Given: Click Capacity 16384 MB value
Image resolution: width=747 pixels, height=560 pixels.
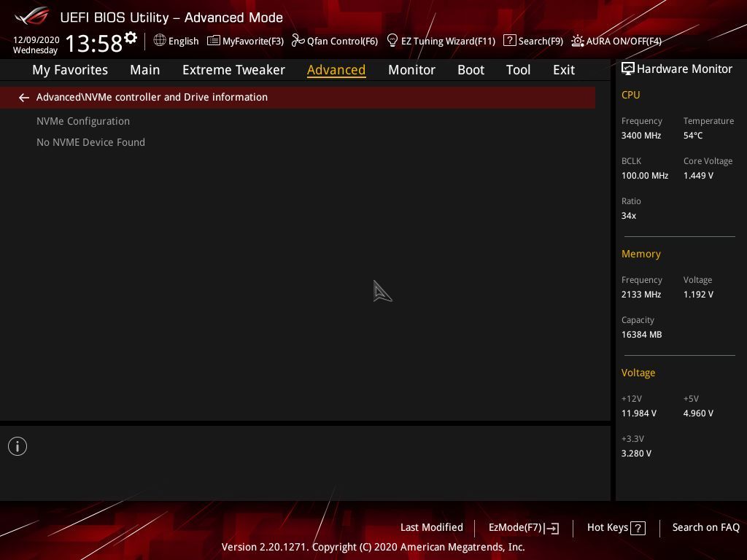Looking at the screenshot, I should click(642, 335).
